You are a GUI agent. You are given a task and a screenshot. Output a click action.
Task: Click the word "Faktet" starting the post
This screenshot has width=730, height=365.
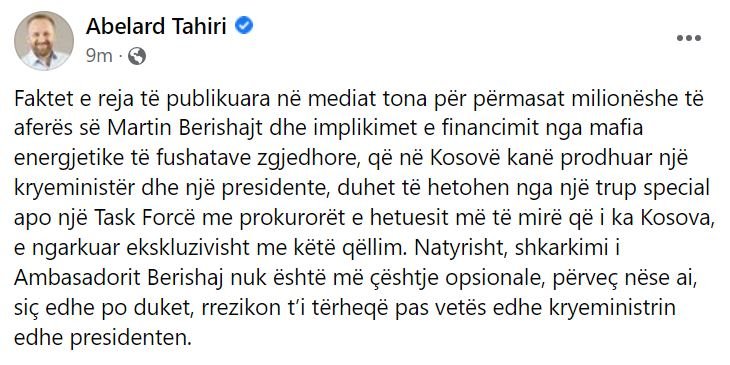[x=41, y=100]
